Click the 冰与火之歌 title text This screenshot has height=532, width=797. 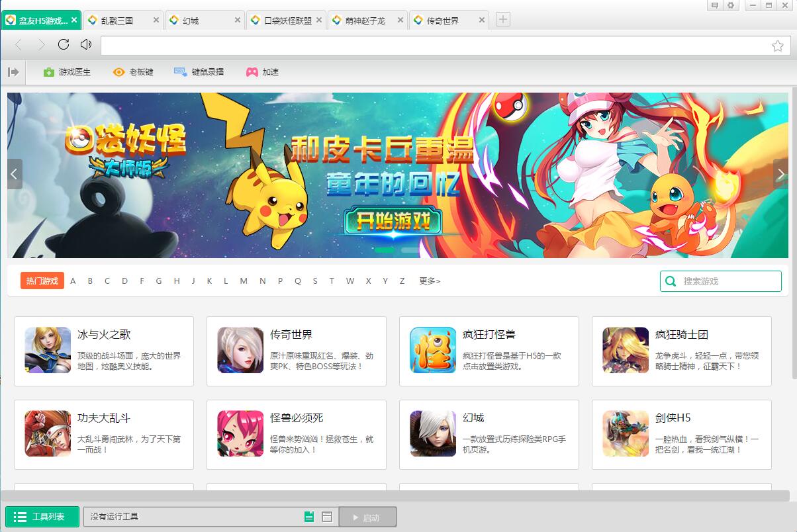[x=104, y=335]
